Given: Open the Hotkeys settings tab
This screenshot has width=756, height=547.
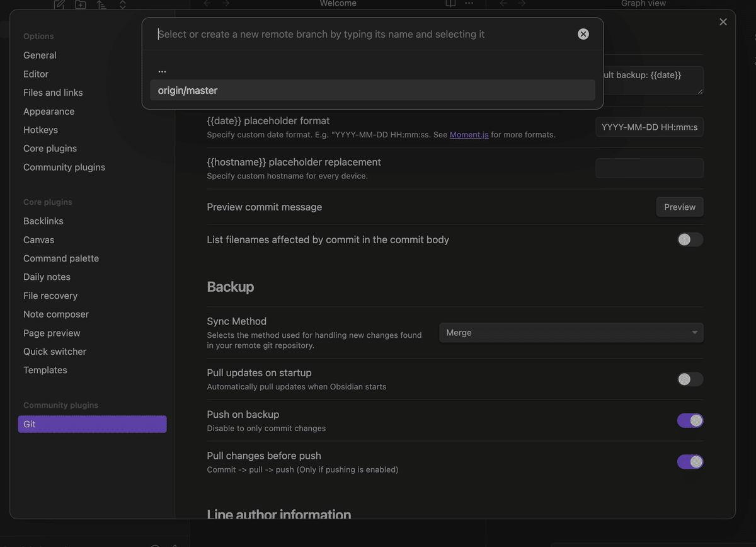Looking at the screenshot, I should point(40,130).
